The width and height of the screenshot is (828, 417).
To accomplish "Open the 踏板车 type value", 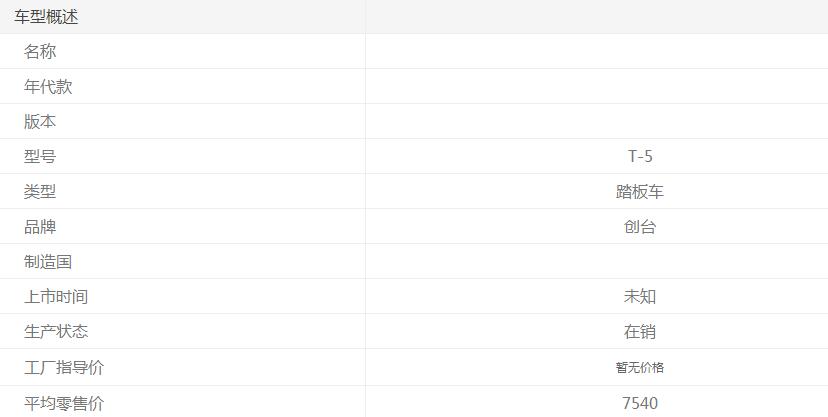I will (x=640, y=192).
